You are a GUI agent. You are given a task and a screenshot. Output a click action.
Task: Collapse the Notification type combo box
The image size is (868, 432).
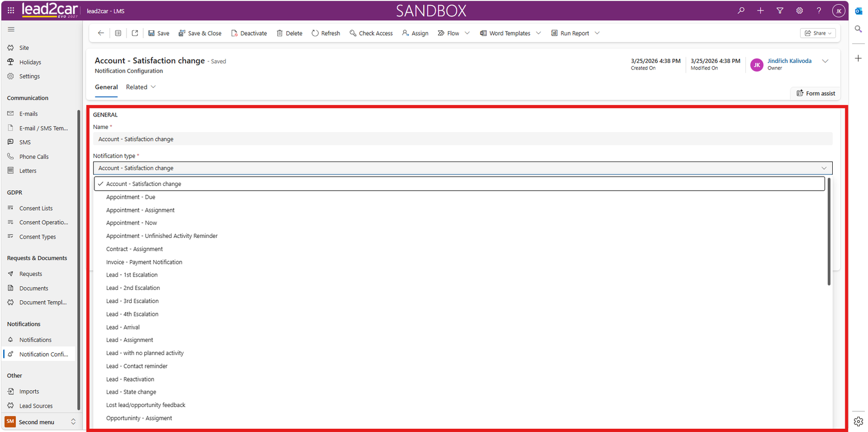(x=463, y=168)
